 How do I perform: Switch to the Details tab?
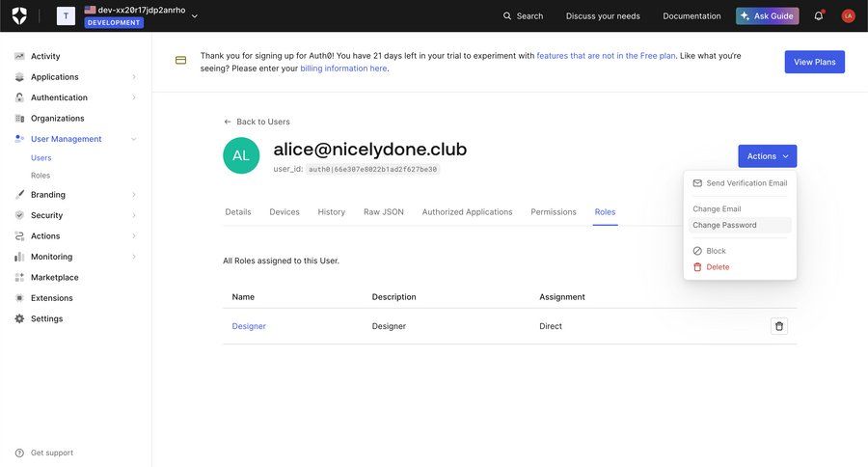(x=238, y=211)
